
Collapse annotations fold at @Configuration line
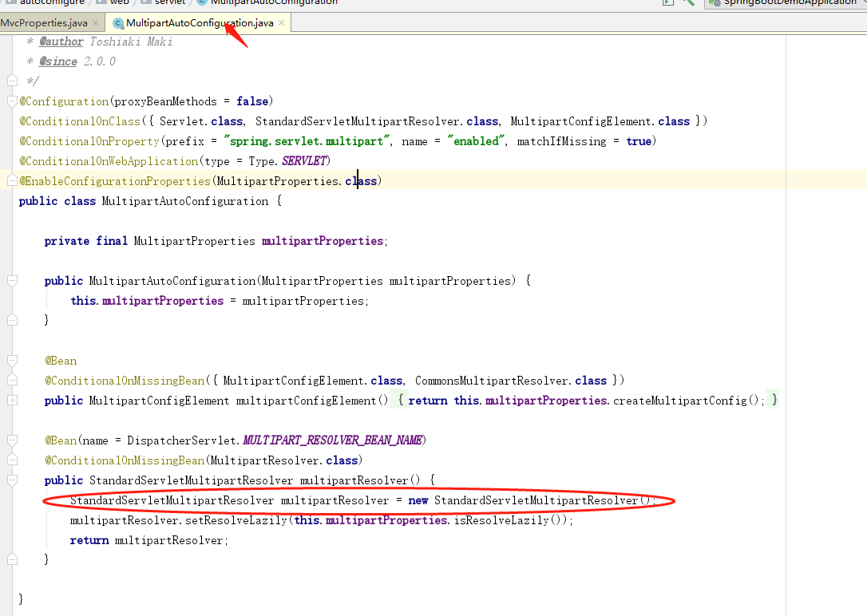[12, 101]
